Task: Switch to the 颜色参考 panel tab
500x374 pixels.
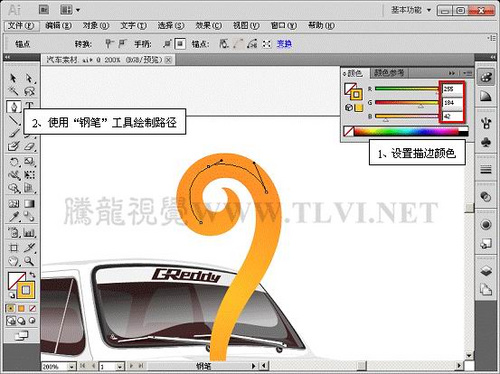Action: [x=388, y=73]
